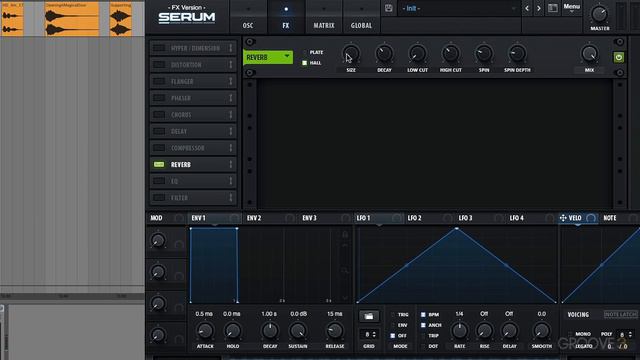This screenshot has height=360, width=640.
Task: Toggle the LFO ANCH checkbox
Action: pyautogui.click(x=423, y=325)
